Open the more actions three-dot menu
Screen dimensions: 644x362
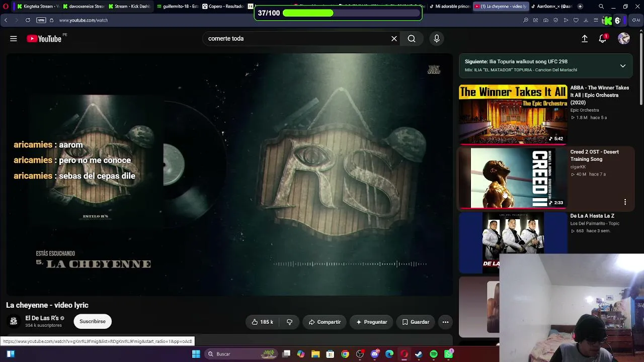click(x=445, y=322)
